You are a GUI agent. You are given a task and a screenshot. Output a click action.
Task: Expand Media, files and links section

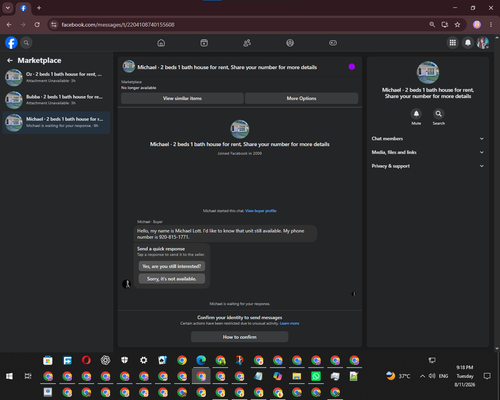(x=428, y=152)
